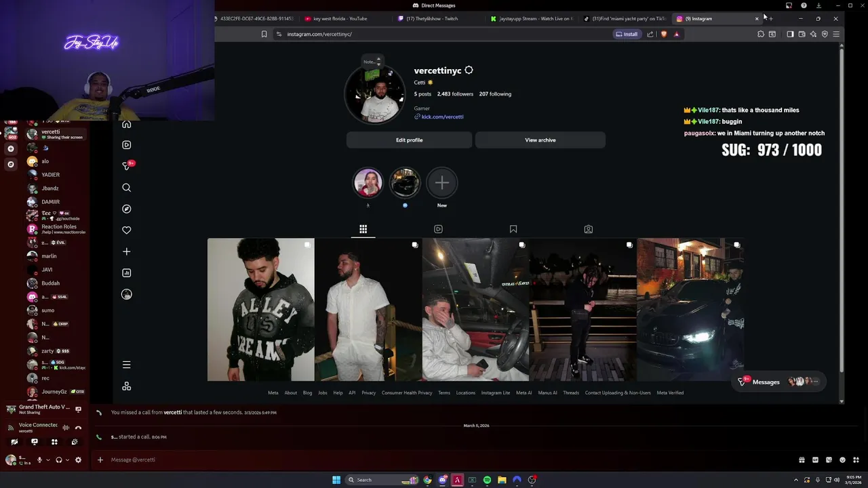The image size is (868, 488).
Task: Toggle Discord headphone deafen
Action: click(x=59, y=460)
